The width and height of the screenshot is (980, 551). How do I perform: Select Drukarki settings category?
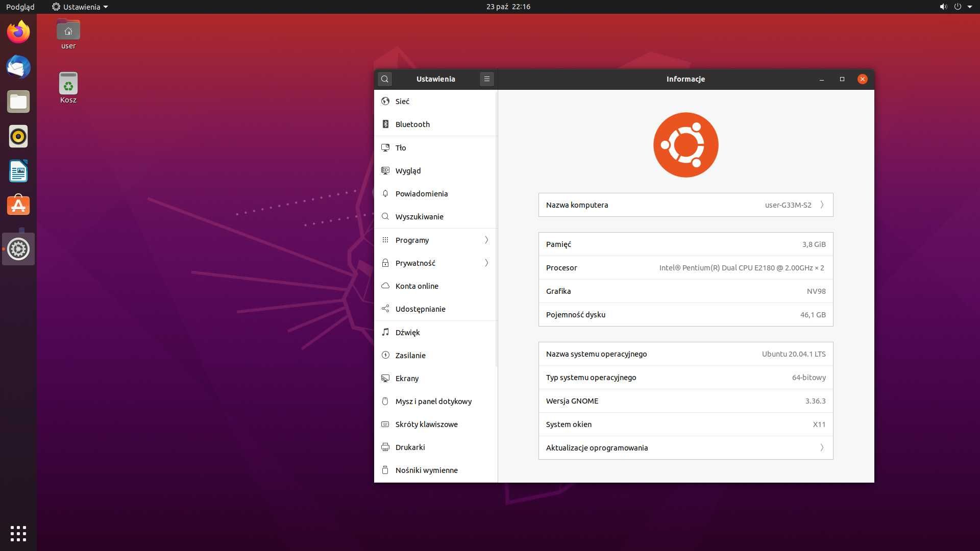pyautogui.click(x=435, y=447)
